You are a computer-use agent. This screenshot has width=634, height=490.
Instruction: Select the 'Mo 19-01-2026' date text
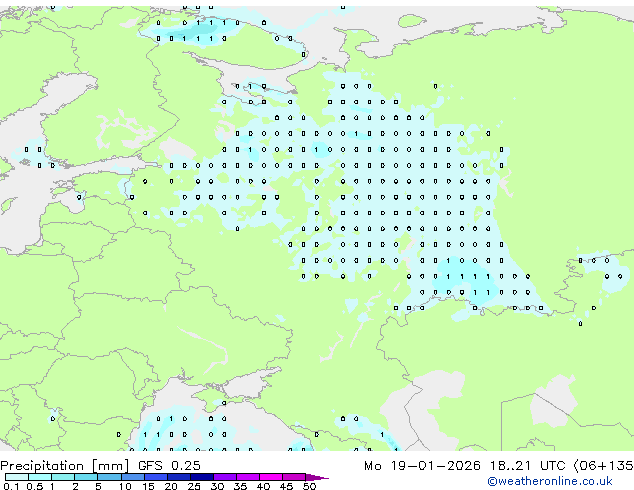pyautogui.click(x=422, y=466)
